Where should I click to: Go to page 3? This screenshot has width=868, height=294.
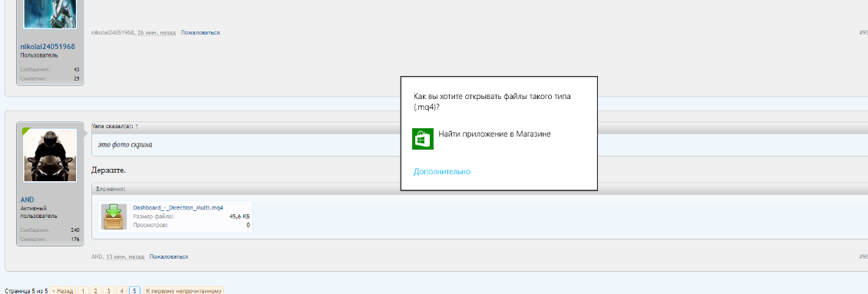pyautogui.click(x=108, y=291)
